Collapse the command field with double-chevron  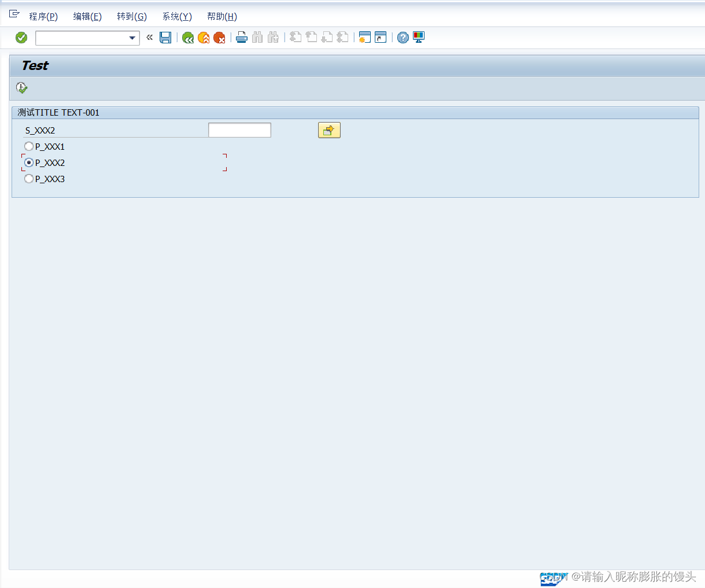(149, 38)
